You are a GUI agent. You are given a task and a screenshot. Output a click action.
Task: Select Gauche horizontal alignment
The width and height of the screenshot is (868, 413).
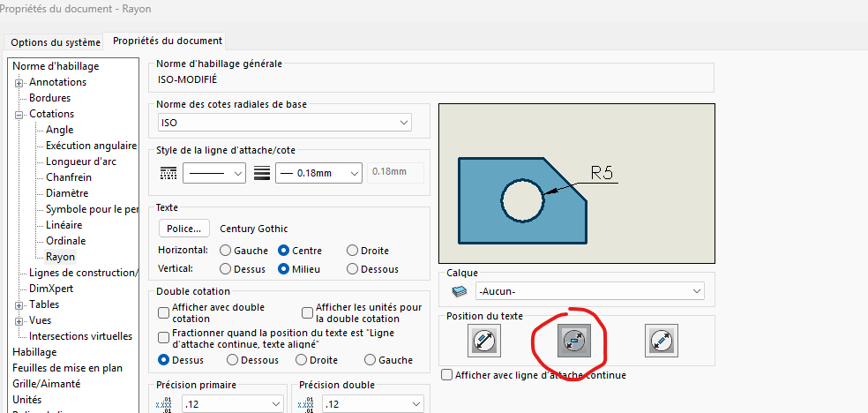point(225,251)
